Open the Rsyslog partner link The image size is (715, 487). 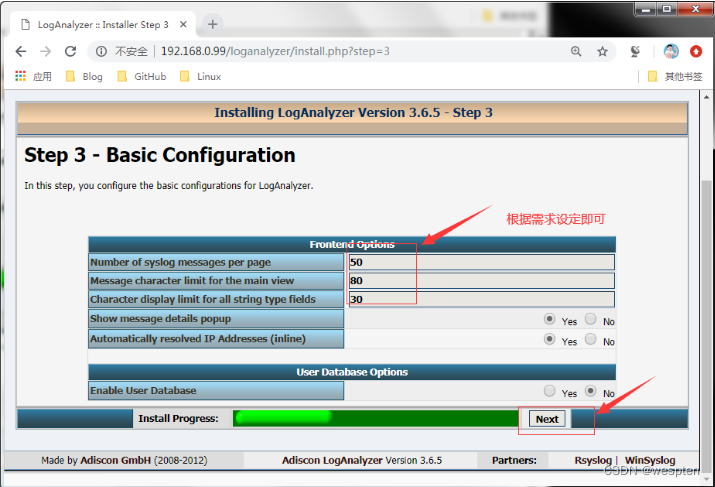[x=592, y=460]
